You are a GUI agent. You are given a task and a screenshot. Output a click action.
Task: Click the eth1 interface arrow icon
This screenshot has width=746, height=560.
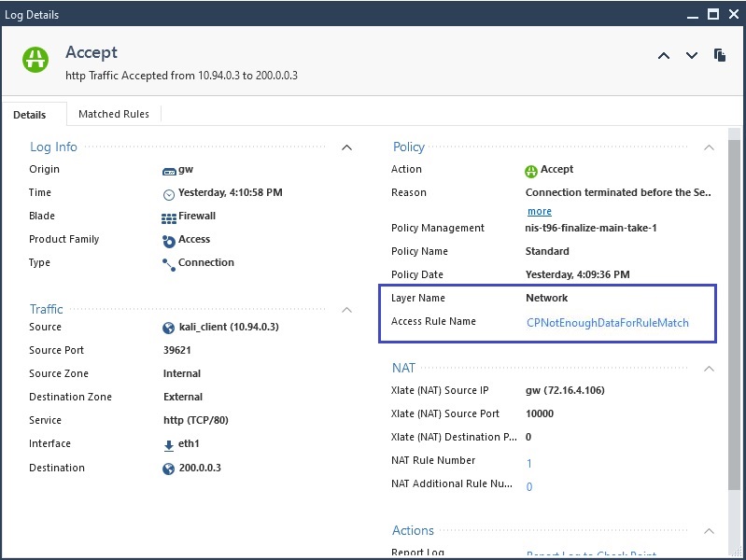click(168, 445)
